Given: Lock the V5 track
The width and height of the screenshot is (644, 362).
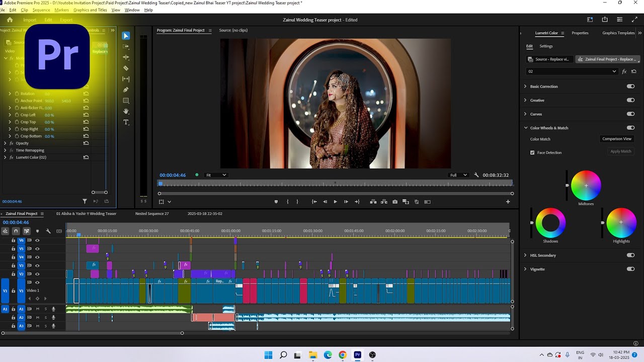Looking at the screenshot, I should (x=14, y=248).
